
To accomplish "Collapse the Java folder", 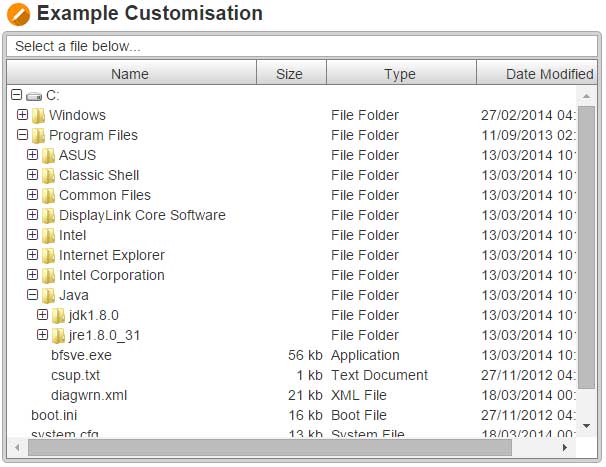I will (x=32, y=295).
